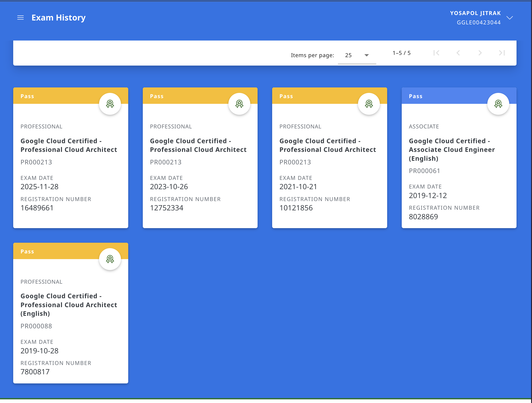Screen dimensions: 532x403
Task: Click badge icon on 2025-11-28 exam card
Action: pos(110,104)
